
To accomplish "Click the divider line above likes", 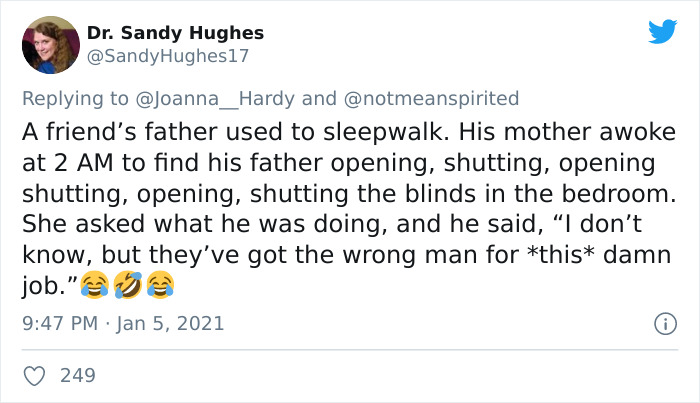I will tap(350, 350).
